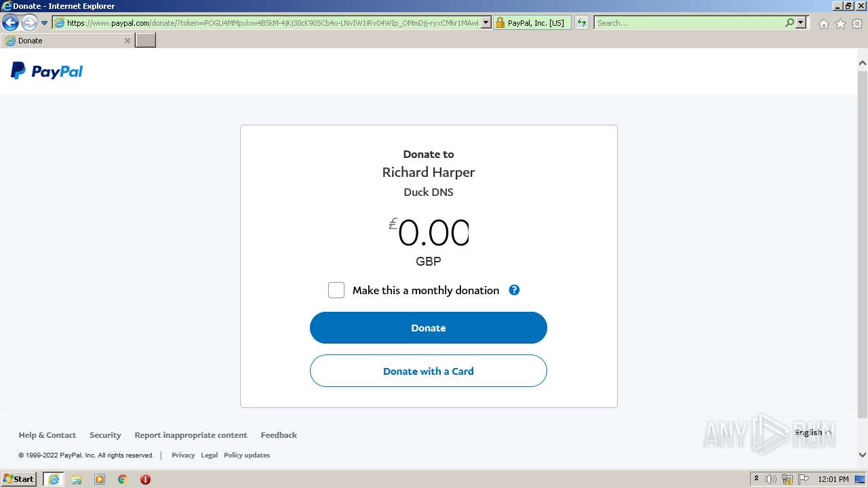
Task: Open the browser Tools gear icon
Action: coord(857,24)
